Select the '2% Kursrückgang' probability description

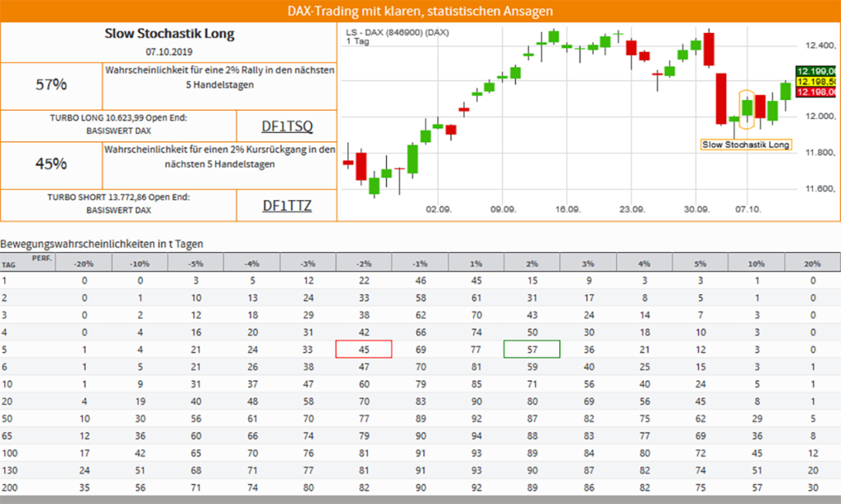(219, 157)
